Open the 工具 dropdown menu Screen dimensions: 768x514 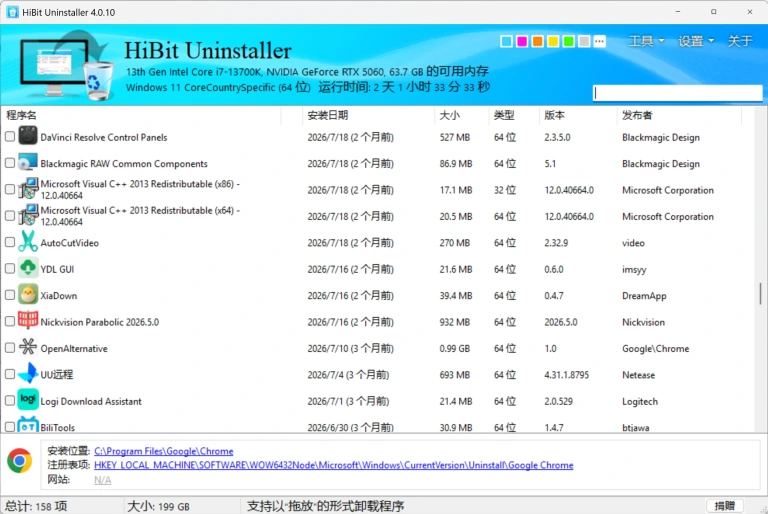click(x=646, y=41)
